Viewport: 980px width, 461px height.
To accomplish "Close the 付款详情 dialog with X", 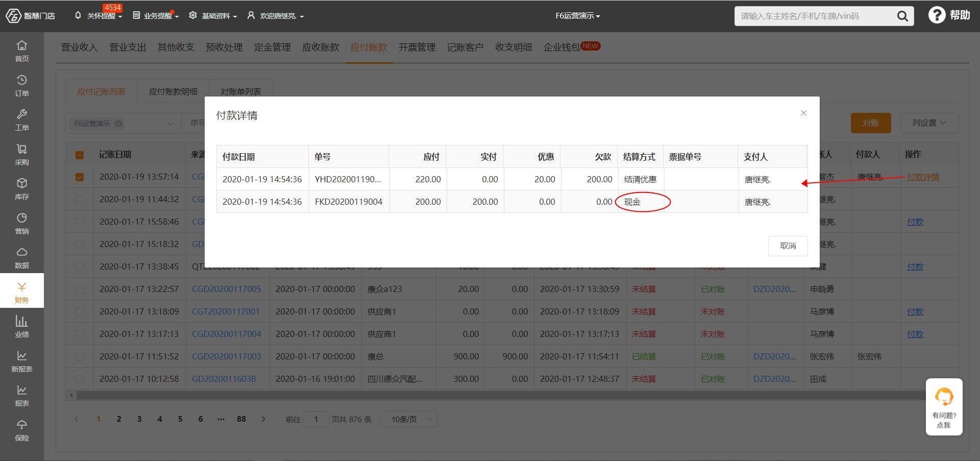I will point(803,113).
